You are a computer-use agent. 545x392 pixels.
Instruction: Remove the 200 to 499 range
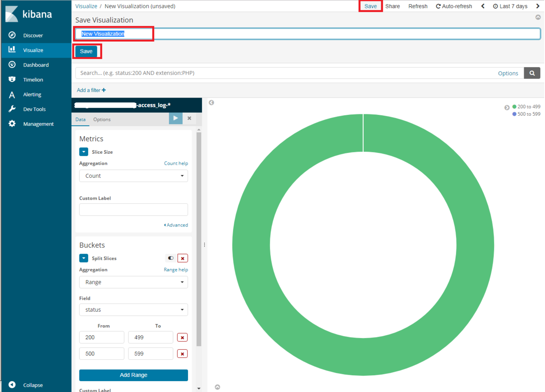click(183, 338)
